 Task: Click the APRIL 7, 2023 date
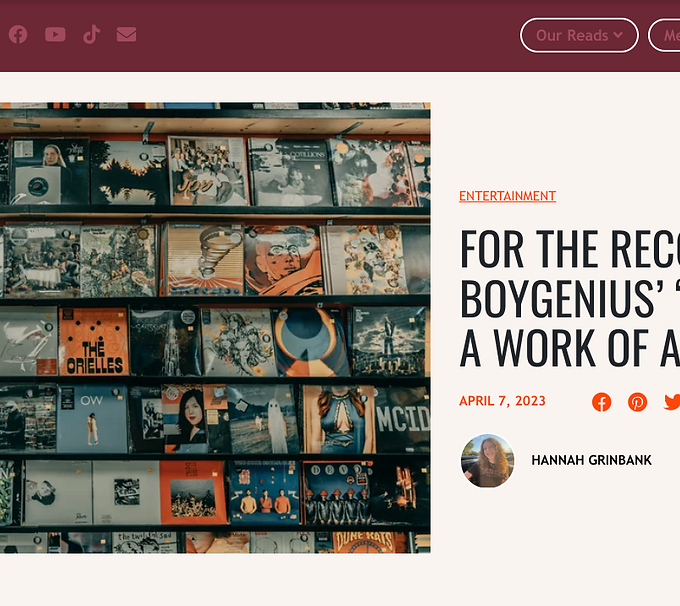click(x=502, y=401)
